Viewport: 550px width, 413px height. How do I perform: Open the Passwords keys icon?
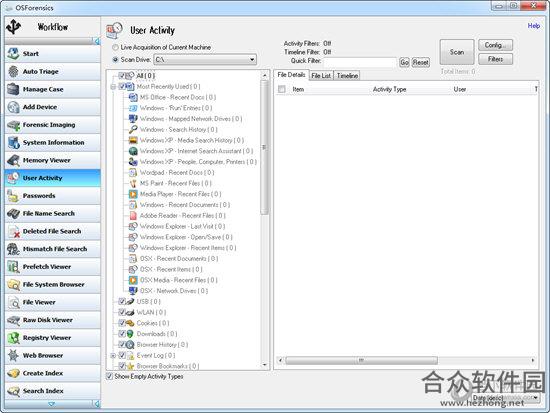(13, 195)
